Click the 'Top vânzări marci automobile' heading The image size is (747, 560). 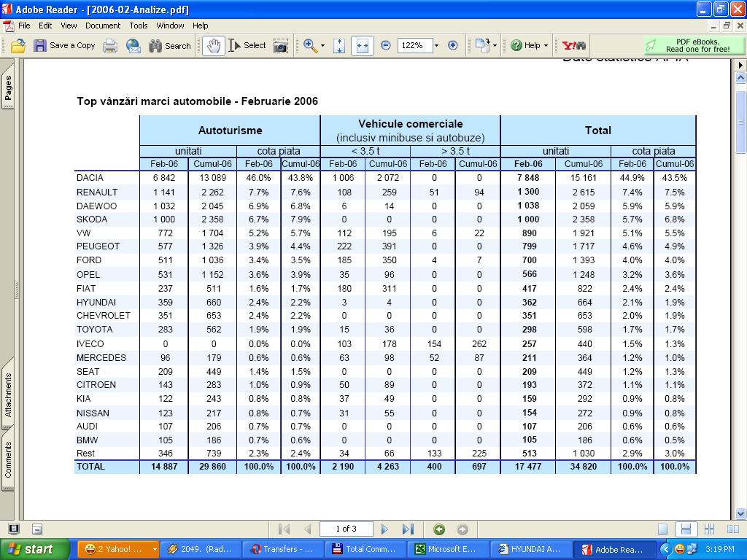coord(198,101)
